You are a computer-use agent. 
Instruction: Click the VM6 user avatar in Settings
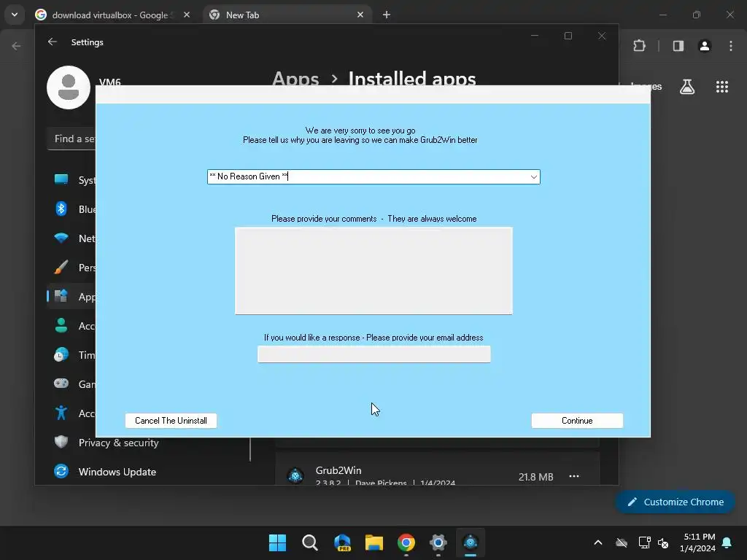[69, 87]
